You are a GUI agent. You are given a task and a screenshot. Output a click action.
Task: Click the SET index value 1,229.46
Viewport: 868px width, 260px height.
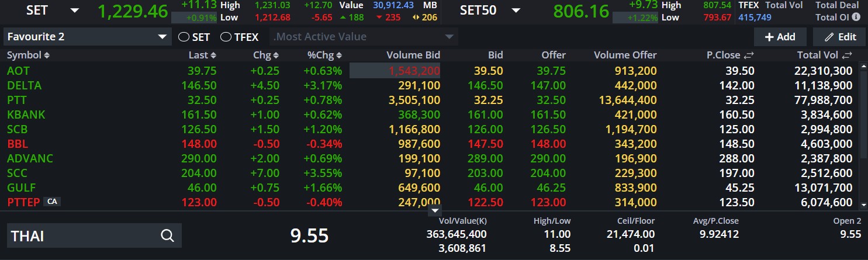(133, 11)
